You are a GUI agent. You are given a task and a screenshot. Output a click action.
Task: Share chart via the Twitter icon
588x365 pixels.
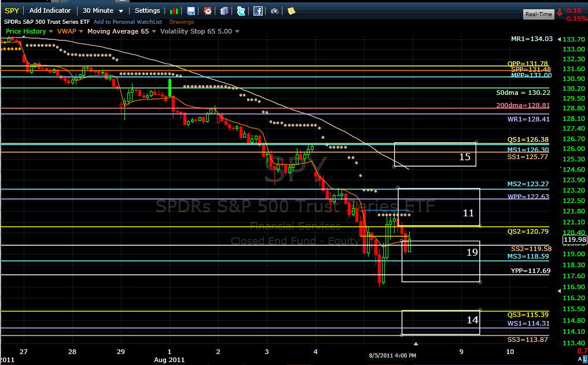241,11
